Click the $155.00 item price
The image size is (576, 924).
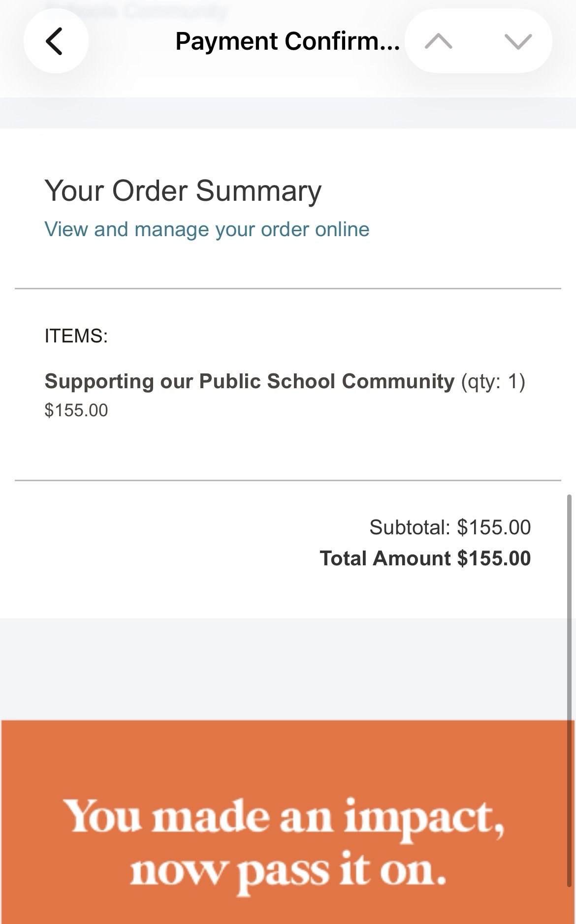point(76,410)
